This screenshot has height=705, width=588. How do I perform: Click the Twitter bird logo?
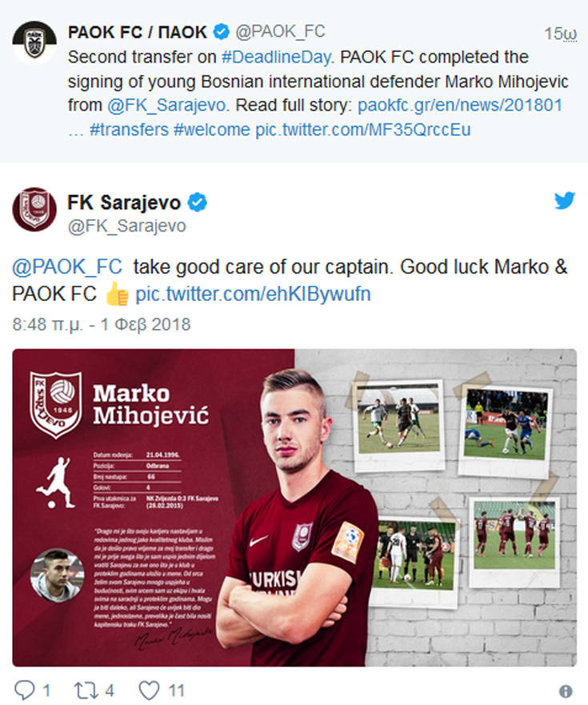[x=565, y=201]
